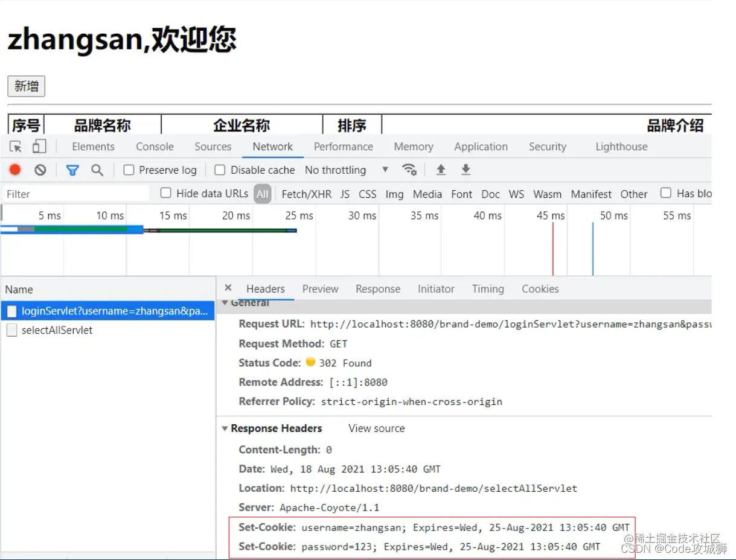The image size is (736, 560).
Task: Switch to the Application panel
Action: tap(481, 147)
